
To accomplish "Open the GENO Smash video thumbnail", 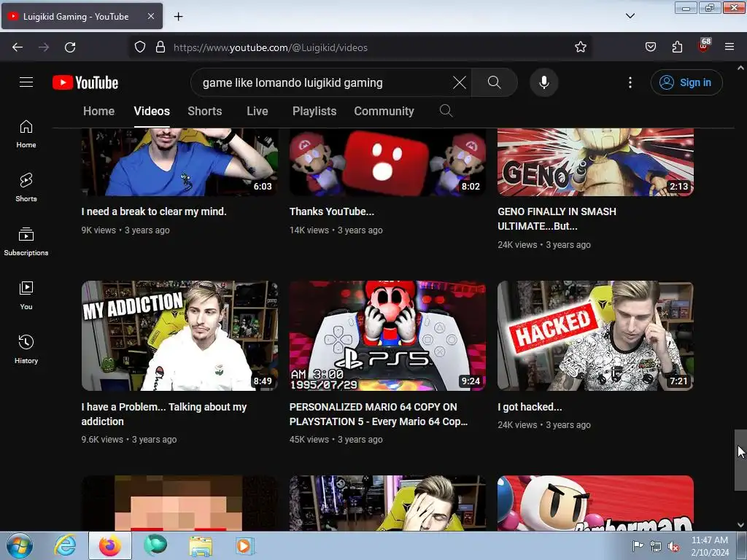I will pos(595,162).
